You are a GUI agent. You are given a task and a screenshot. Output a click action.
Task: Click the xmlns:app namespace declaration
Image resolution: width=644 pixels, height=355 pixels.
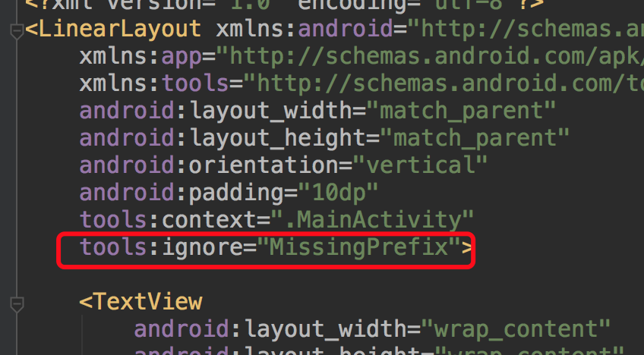[x=140, y=56]
